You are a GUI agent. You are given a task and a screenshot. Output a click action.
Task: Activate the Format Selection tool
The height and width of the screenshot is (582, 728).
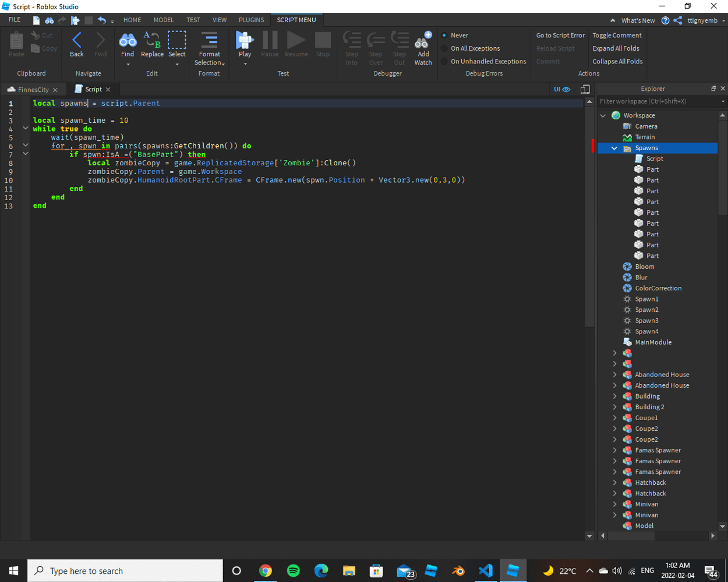[x=209, y=45]
